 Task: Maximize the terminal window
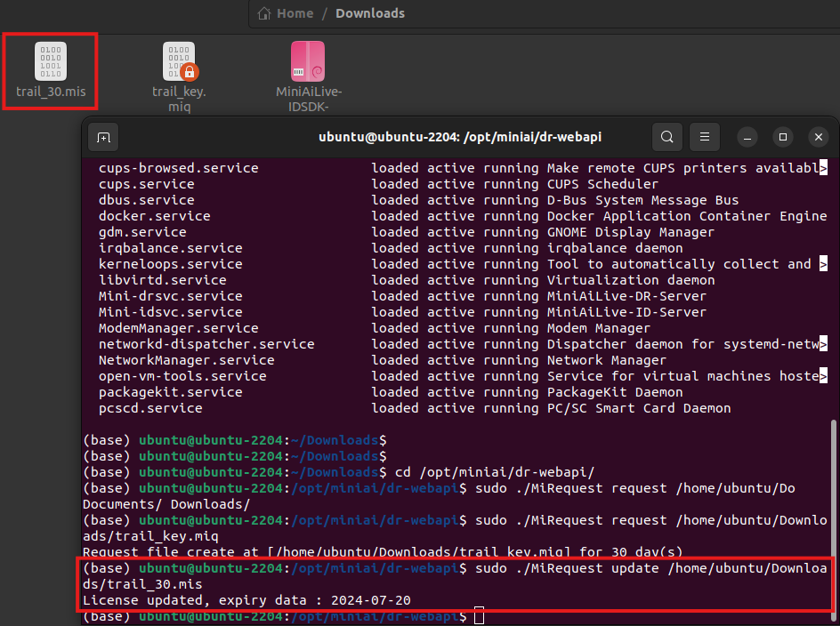click(783, 137)
